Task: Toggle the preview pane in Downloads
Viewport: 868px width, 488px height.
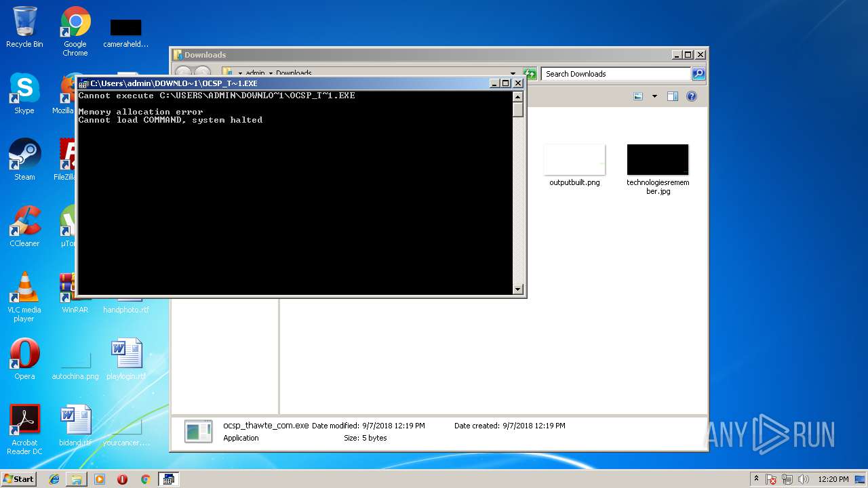Action: click(x=673, y=96)
